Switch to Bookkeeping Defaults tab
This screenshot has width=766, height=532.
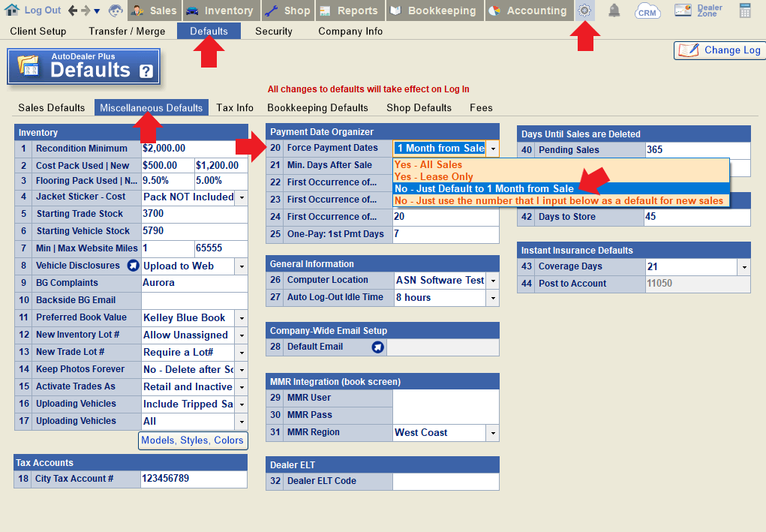pyautogui.click(x=317, y=107)
